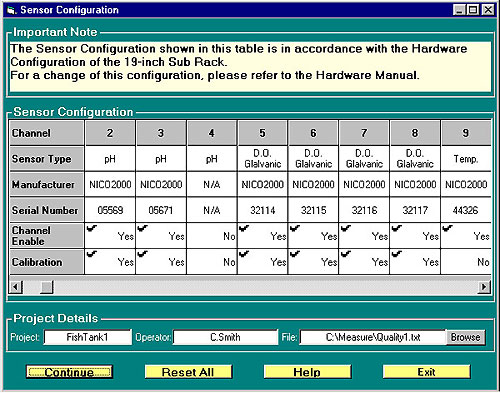Click the table's right scroll arrow
The image size is (500, 393).
pos(484,287)
